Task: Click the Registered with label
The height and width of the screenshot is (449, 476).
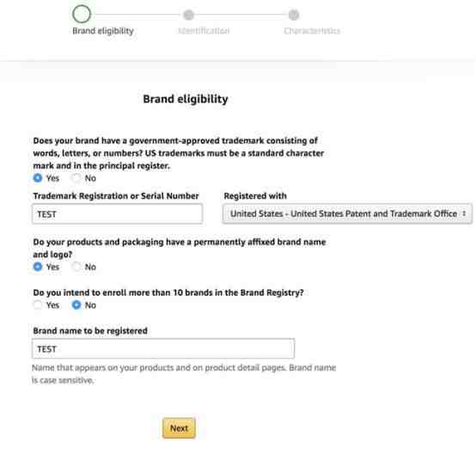Action: point(255,196)
